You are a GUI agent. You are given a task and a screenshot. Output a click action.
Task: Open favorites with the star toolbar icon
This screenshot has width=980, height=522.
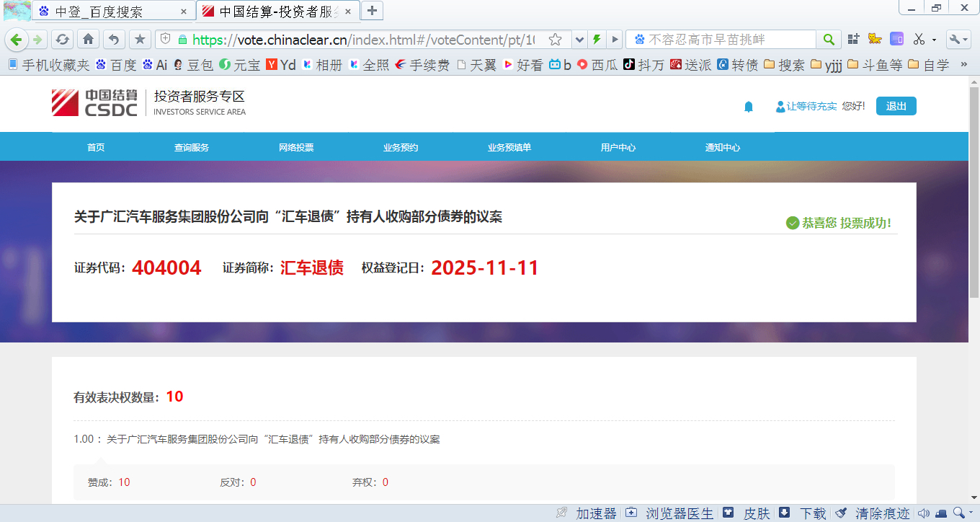[140, 39]
